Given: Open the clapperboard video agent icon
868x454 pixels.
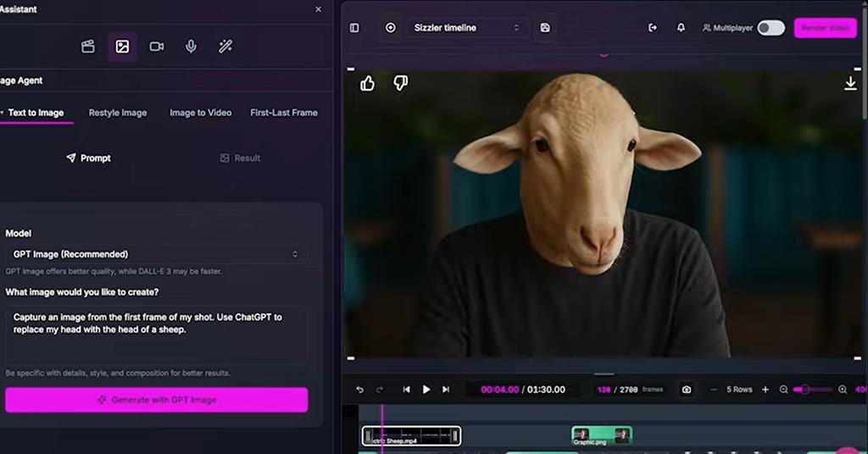Looking at the screenshot, I should click(x=88, y=47).
